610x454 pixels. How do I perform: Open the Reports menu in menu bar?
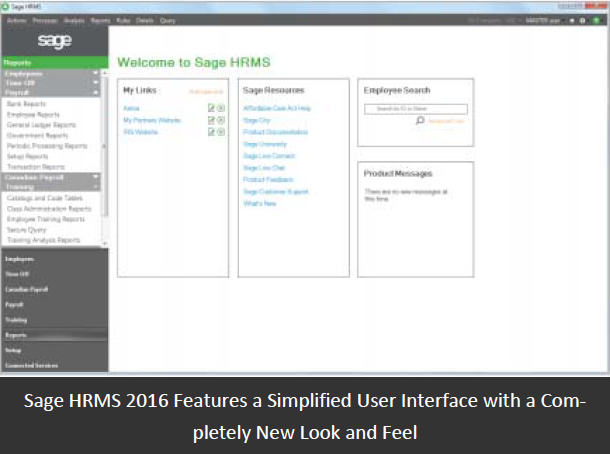click(100, 20)
